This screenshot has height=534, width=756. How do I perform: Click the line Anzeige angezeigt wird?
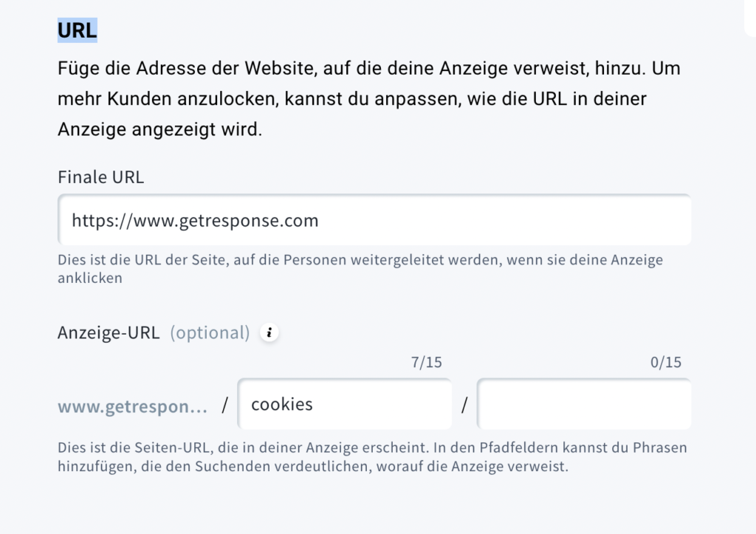tap(159, 129)
